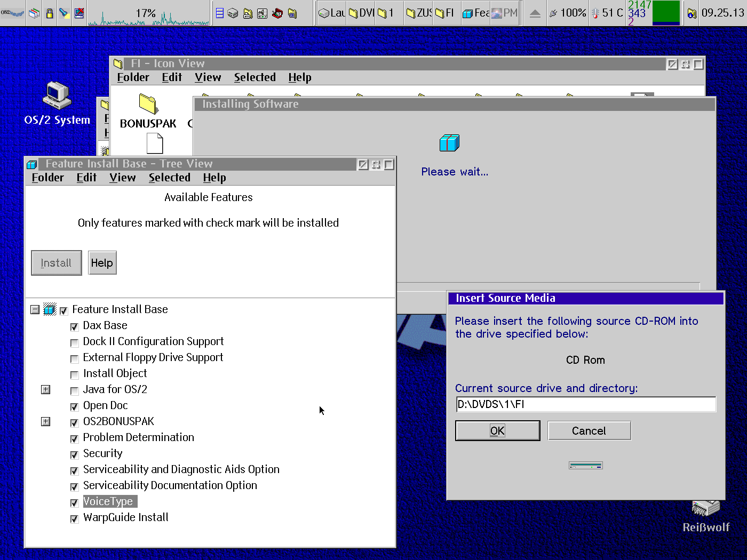Switch to the DVI folder task button
747x560 pixels.
(x=362, y=13)
